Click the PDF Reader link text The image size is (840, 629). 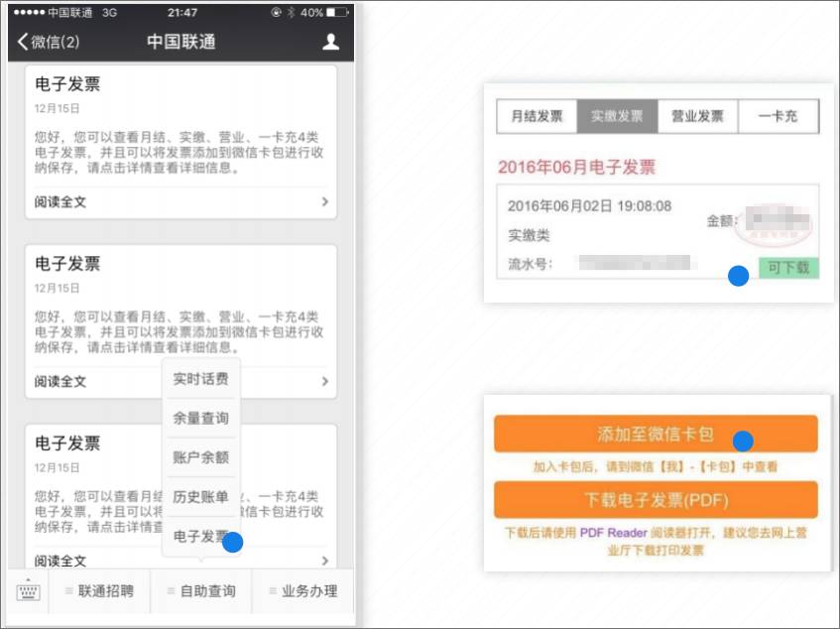[614, 533]
